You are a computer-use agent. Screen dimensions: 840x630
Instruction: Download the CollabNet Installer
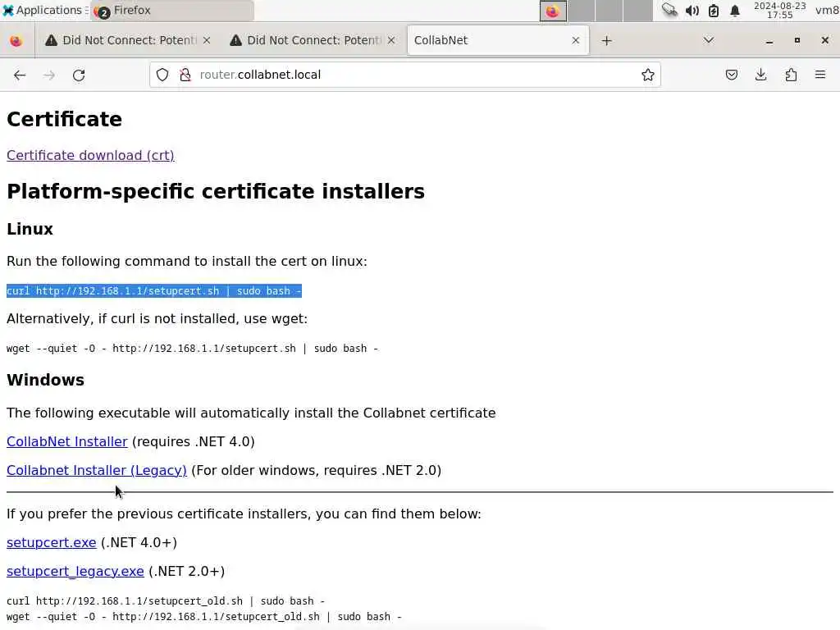click(67, 441)
